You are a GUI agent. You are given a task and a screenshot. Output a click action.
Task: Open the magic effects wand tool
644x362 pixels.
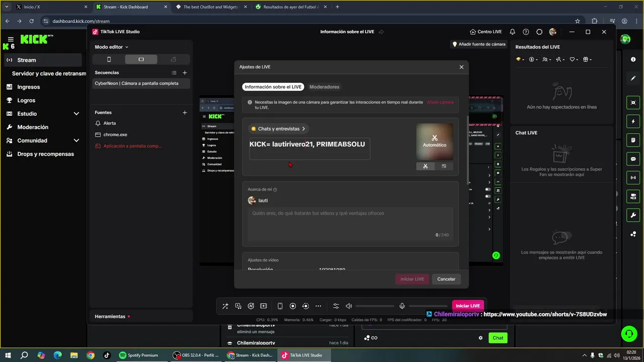click(225, 306)
